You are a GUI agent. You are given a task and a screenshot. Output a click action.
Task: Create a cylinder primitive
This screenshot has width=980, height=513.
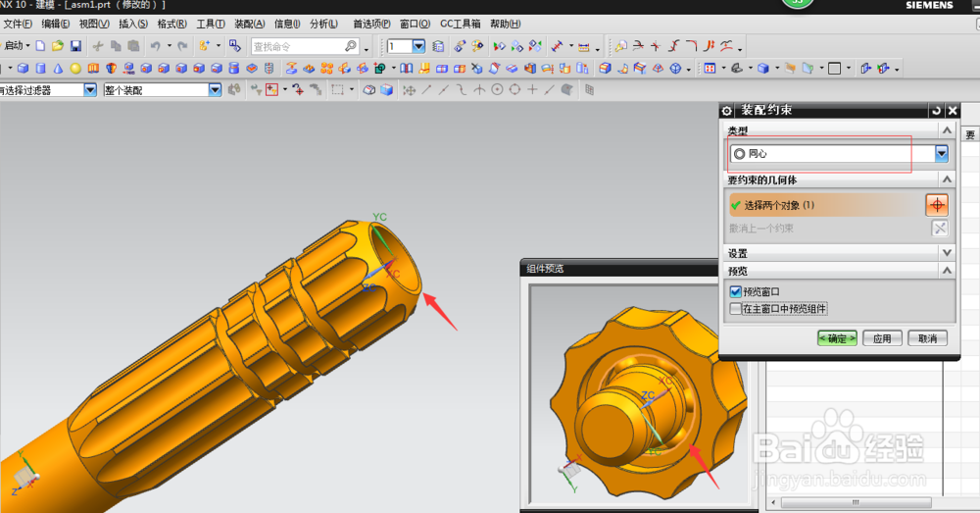pyautogui.click(x=40, y=69)
